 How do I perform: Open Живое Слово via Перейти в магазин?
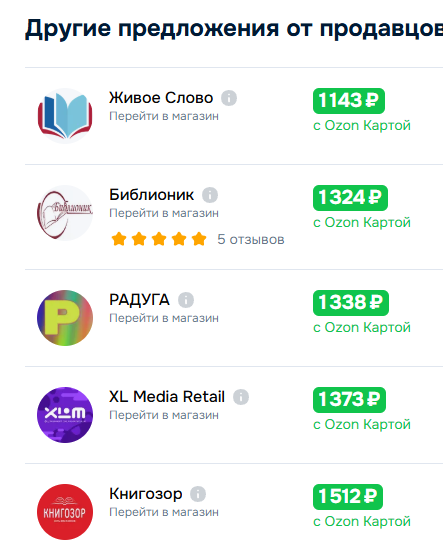pos(164,116)
